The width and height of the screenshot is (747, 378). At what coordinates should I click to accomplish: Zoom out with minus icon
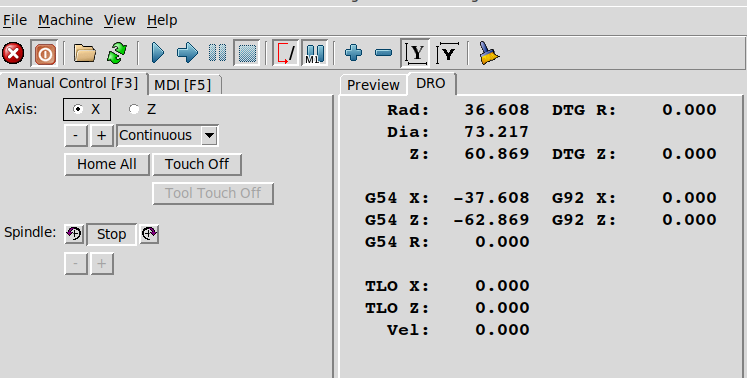pyautogui.click(x=384, y=53)
